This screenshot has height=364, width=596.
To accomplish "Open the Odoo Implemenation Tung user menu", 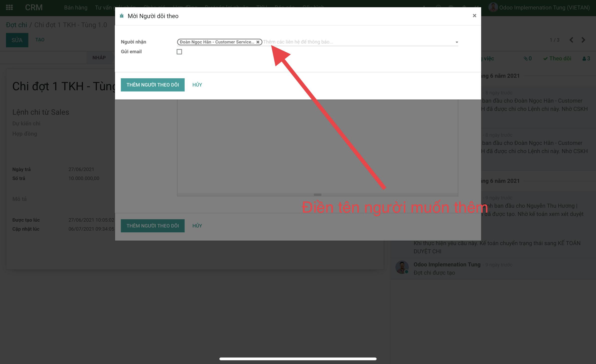I will (x=544, y=7).
